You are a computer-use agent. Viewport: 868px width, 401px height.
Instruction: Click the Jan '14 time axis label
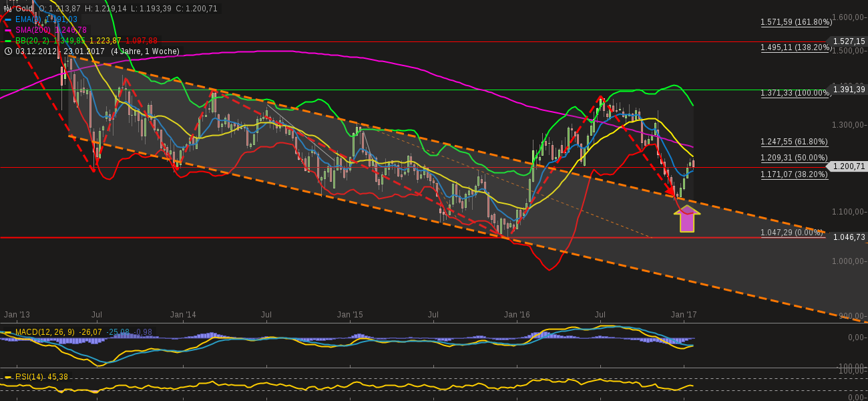pyautogui.click(x=183, y=314)
